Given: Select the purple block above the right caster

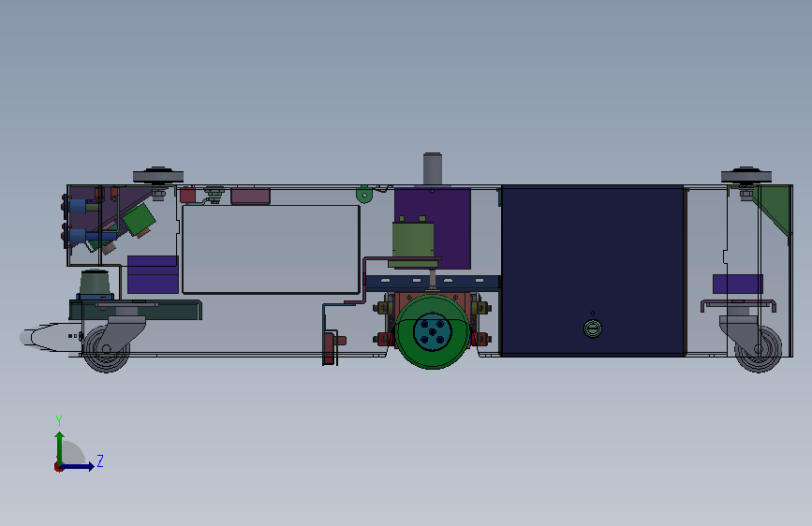Looking at the screenshot, I should point(738,285).
